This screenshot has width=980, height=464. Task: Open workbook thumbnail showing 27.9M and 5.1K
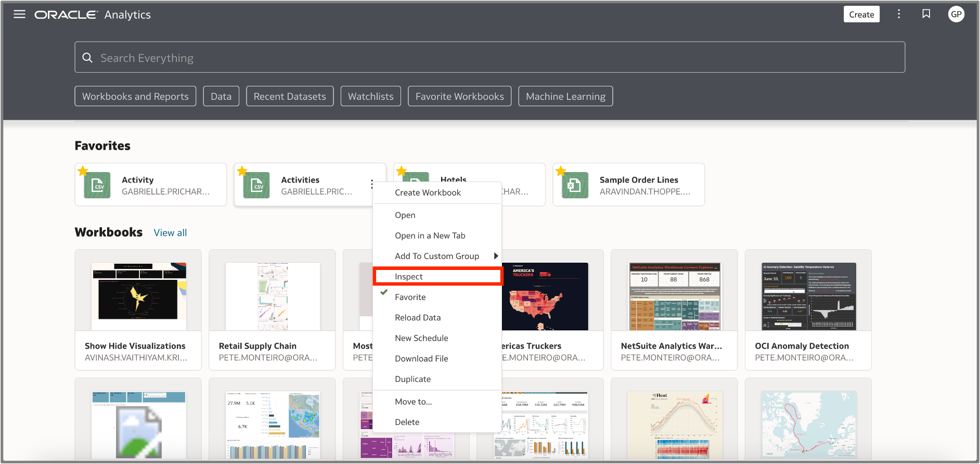(x=273, y=424)
